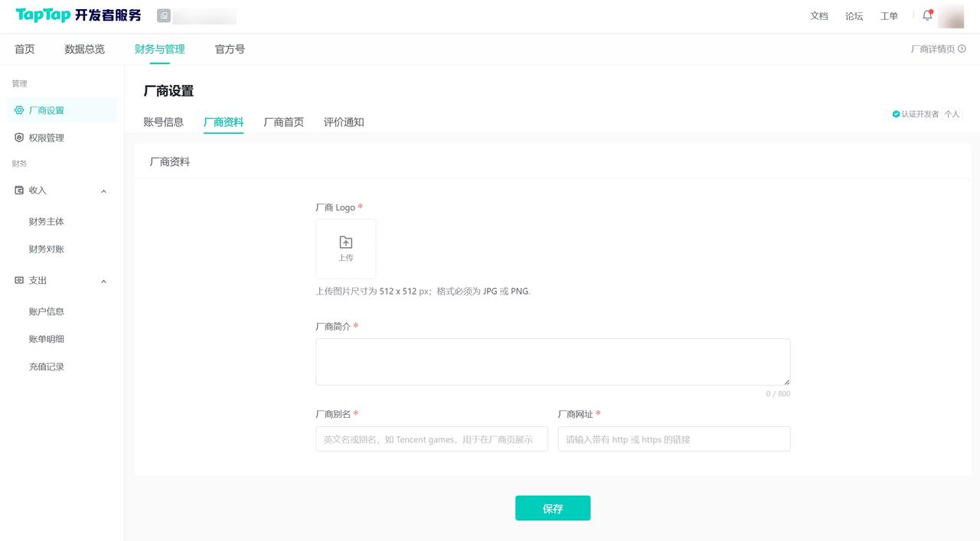Select 财务对账 in the sidebar
980x541 pixels.
click(x=47, y=249)
